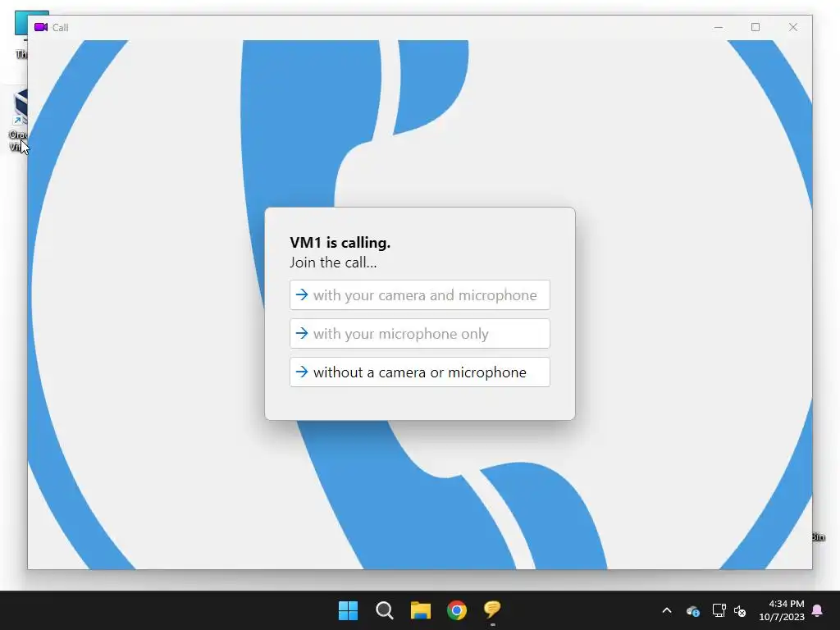The height and width of the screenshot is (630, 840).
Task: Minimize the Call window
Action: point(719,27)
